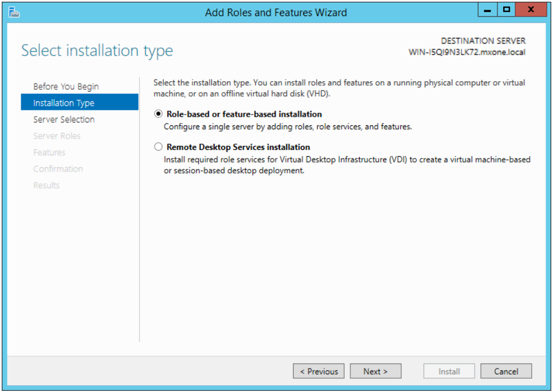Viewport: 553px width, 392px height.
Task: Minimize the Add Roles and Features Wizard
Action: pos(487,10)
